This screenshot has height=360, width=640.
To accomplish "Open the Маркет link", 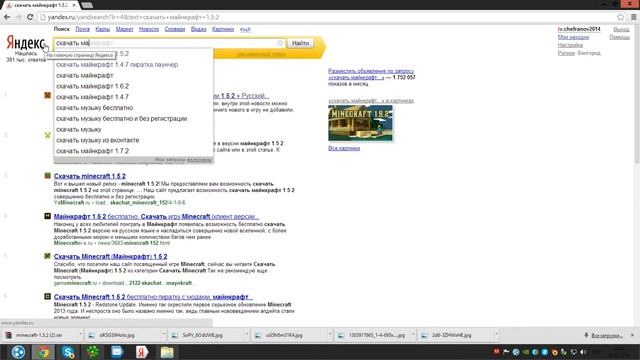I will [124, 29].
